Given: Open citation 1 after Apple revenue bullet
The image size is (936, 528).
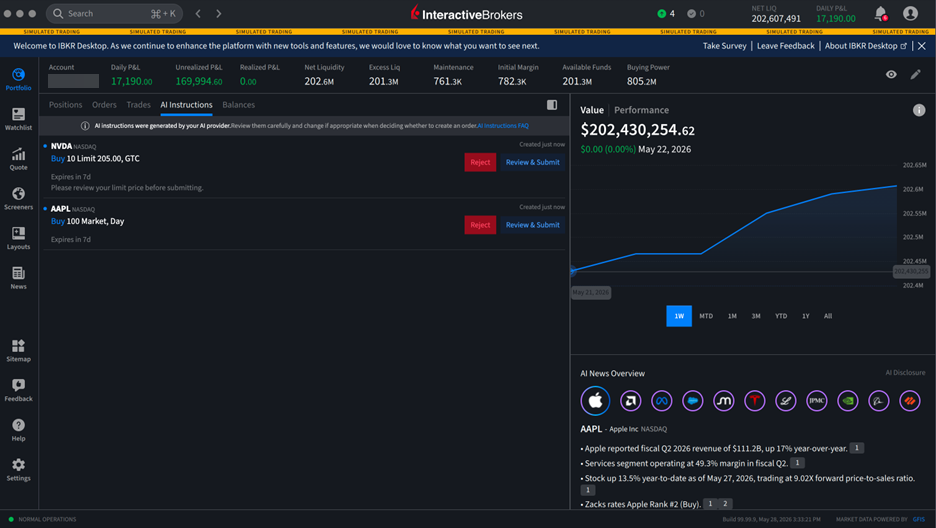Looking at the screenshot, I should pos(857,448).
